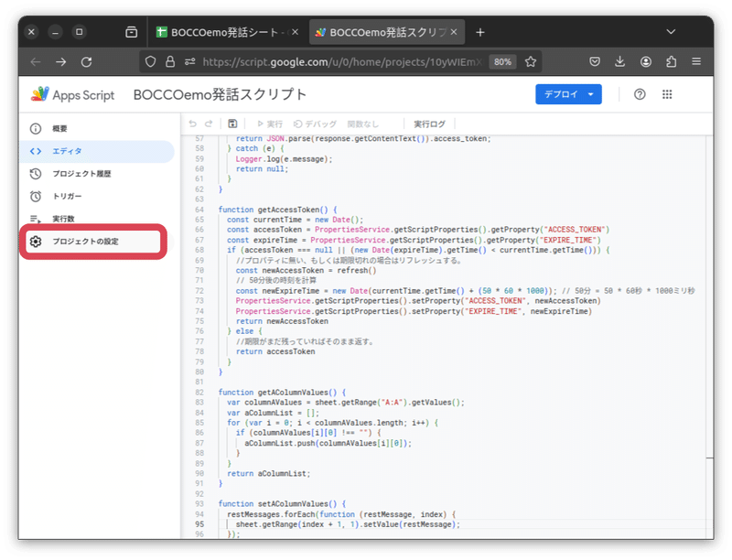Save project with the floppy disk icon
732x560 pixels.
click(x=232, y=124)
